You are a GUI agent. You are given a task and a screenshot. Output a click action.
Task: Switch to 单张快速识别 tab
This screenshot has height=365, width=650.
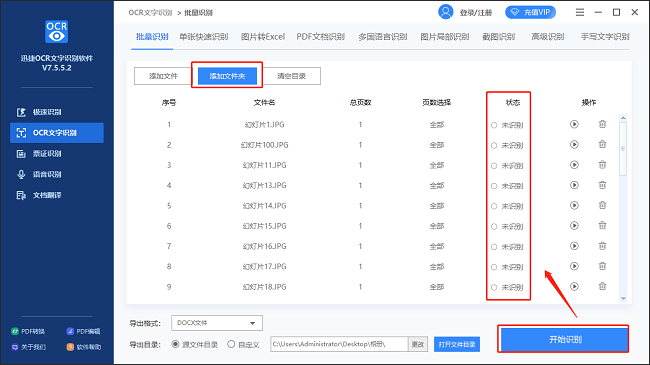point(204,37)
